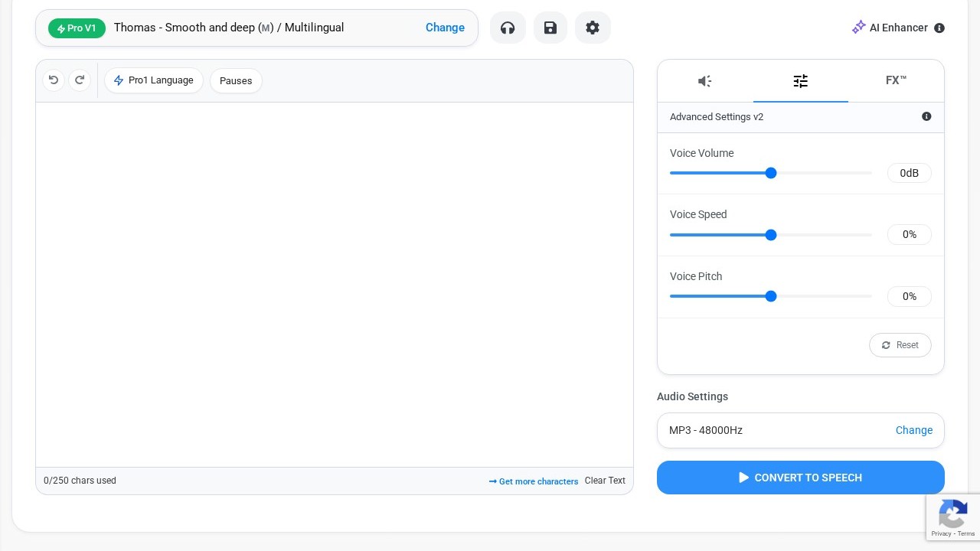
Task: Click the Voice Speed slider handle
Action: click(x=771, y=235)
